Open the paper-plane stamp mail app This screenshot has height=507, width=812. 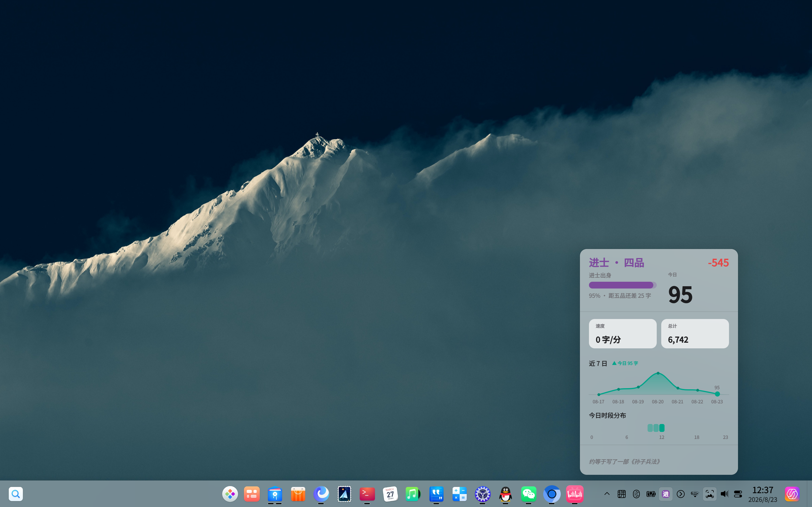tap(344, 494)
